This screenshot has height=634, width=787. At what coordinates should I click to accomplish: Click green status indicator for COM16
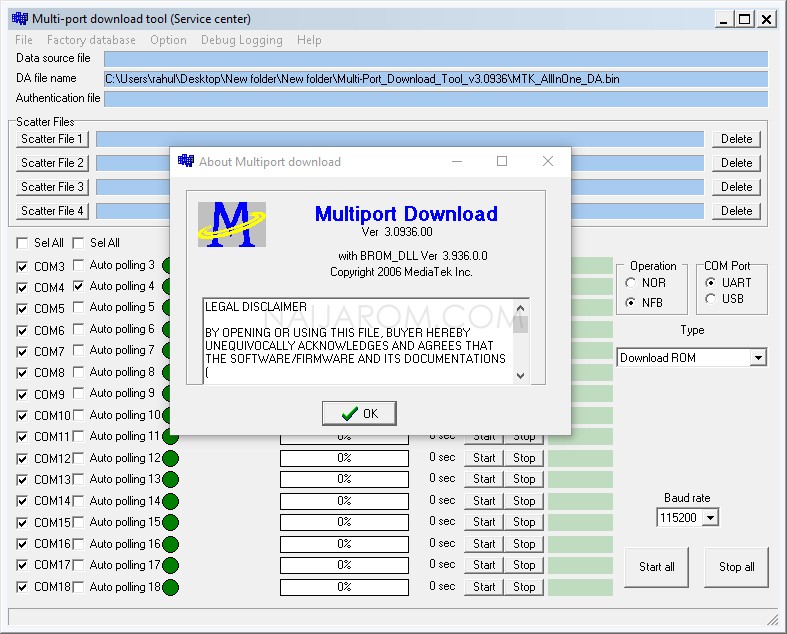(x=171, y=544)
